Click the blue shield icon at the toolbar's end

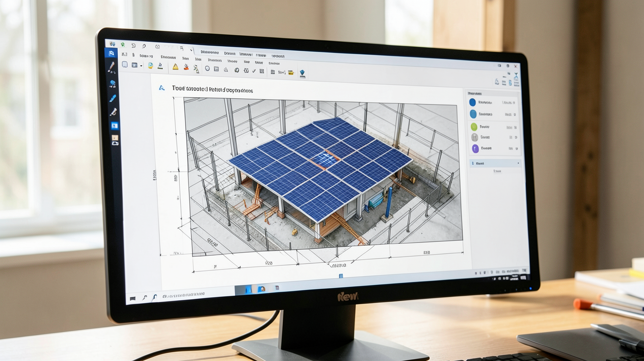[x=302, y=73]
